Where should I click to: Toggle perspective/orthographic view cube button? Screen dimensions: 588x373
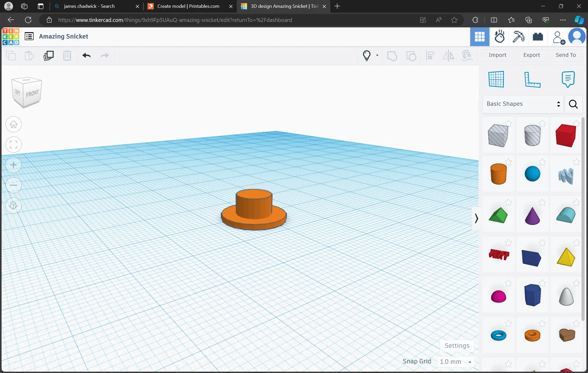point(14,205)
